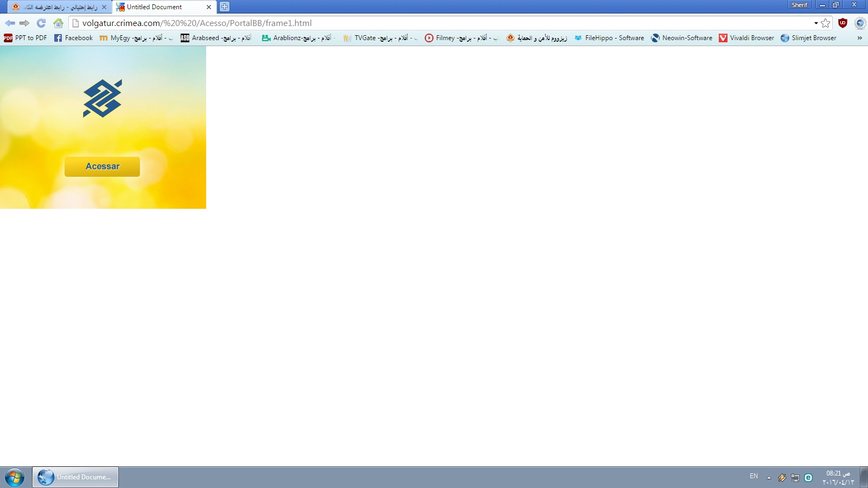Open the Filmey bookmark
The image size is (868, 488).
click(461, 38)
